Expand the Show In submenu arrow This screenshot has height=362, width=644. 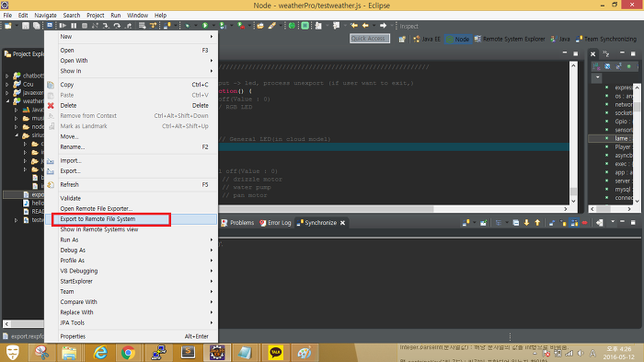point(212,71)
